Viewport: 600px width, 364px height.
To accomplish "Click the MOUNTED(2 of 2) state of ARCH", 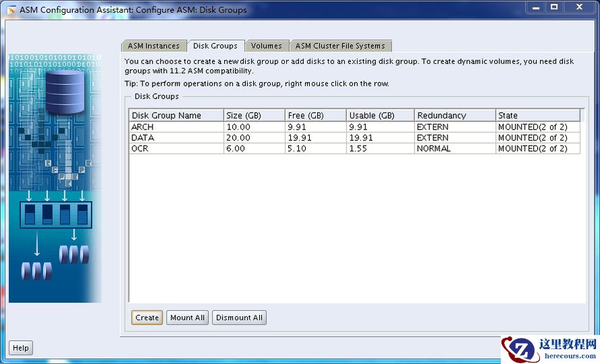I will coord(538,127).
